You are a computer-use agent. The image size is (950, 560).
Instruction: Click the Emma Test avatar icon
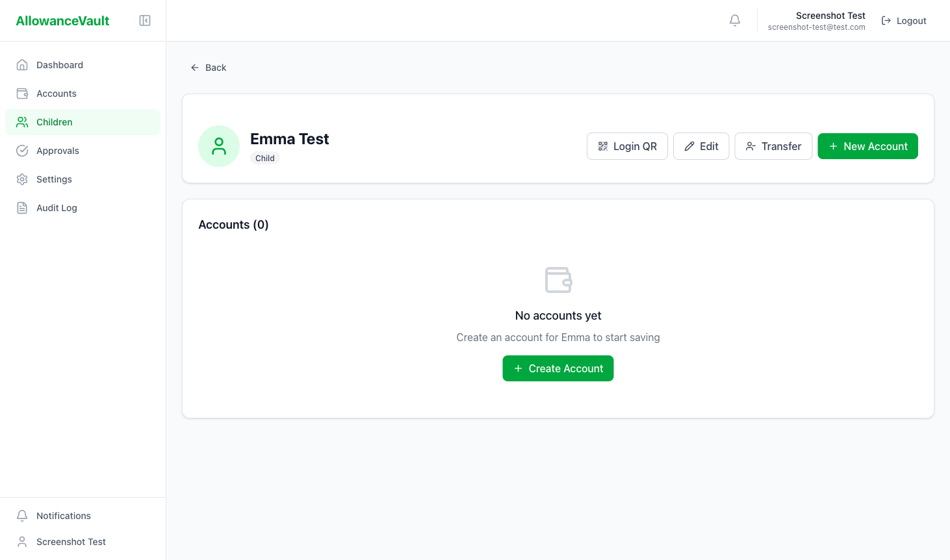coord(219,146)
